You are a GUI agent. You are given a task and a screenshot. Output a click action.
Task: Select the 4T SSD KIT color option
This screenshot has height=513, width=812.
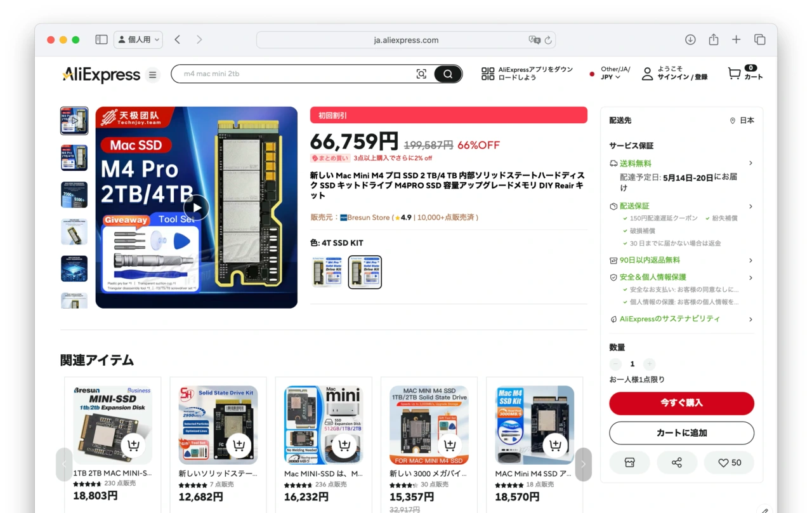coord(365,272)
